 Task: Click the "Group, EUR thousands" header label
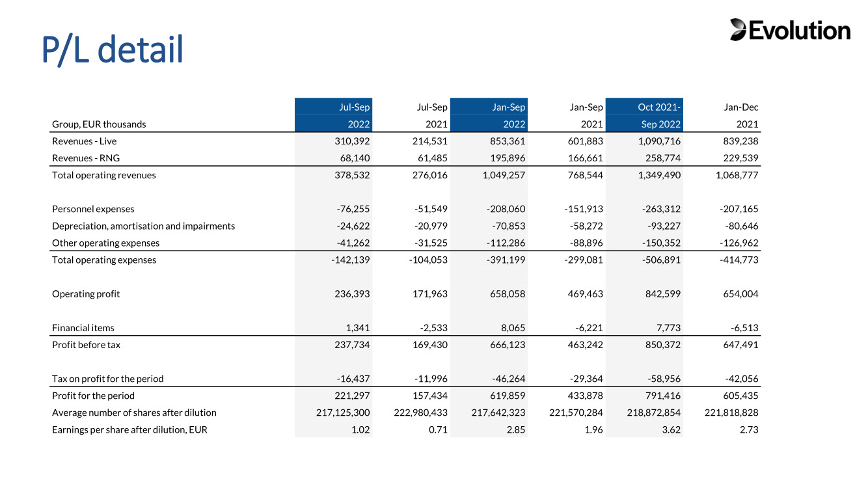point(99,124)
